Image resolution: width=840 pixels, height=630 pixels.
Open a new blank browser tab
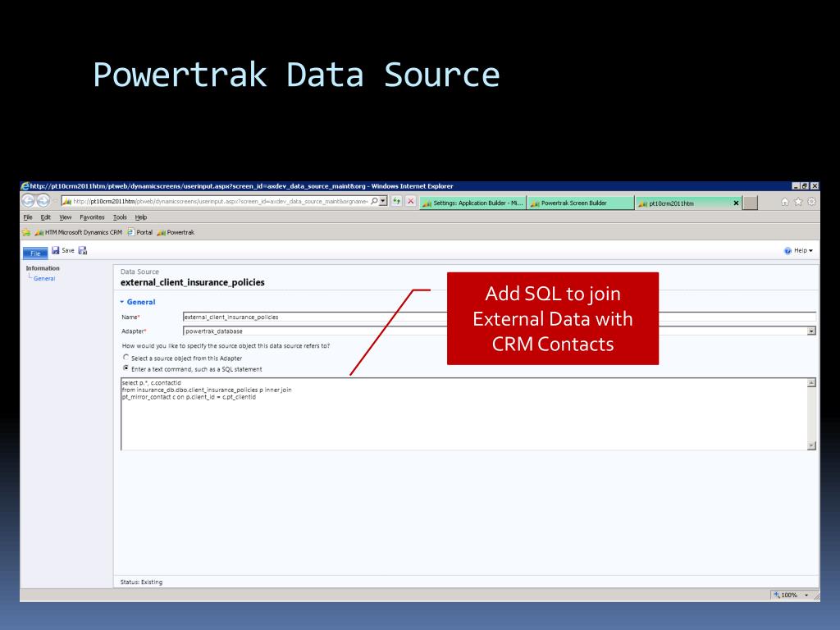[751, 203]
